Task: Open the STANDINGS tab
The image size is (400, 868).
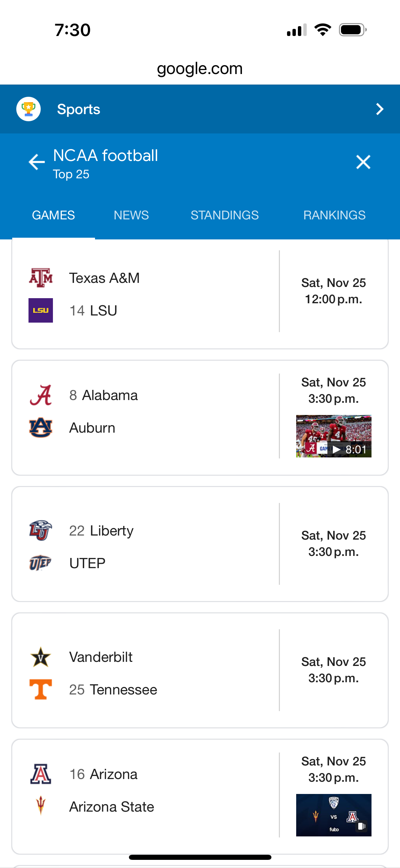Action: tap(225, 215)
